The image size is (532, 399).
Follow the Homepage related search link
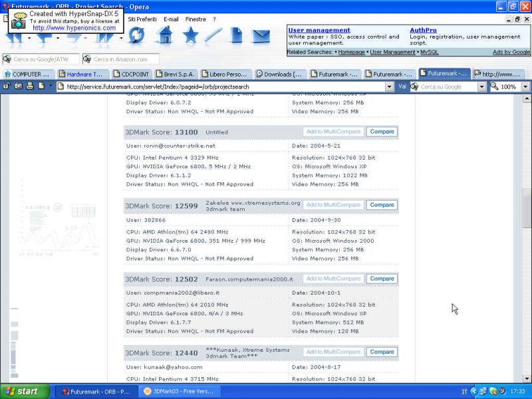pyautogui.click(x=351, y=53)
